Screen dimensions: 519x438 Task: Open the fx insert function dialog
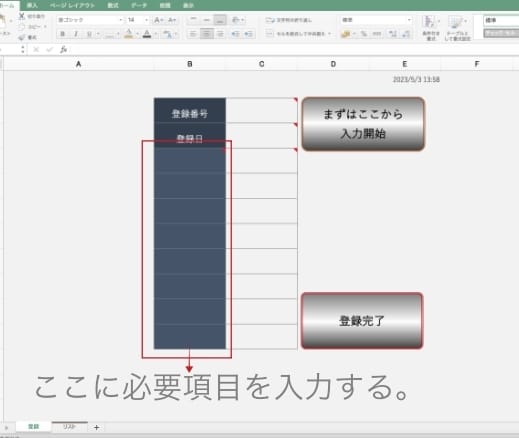tap(64, 50)
